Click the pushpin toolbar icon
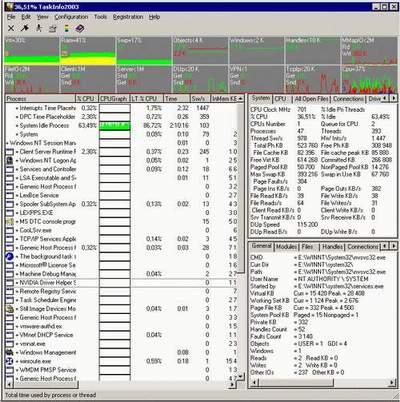The width and height of the screenshot is (400, 402). 25,28
